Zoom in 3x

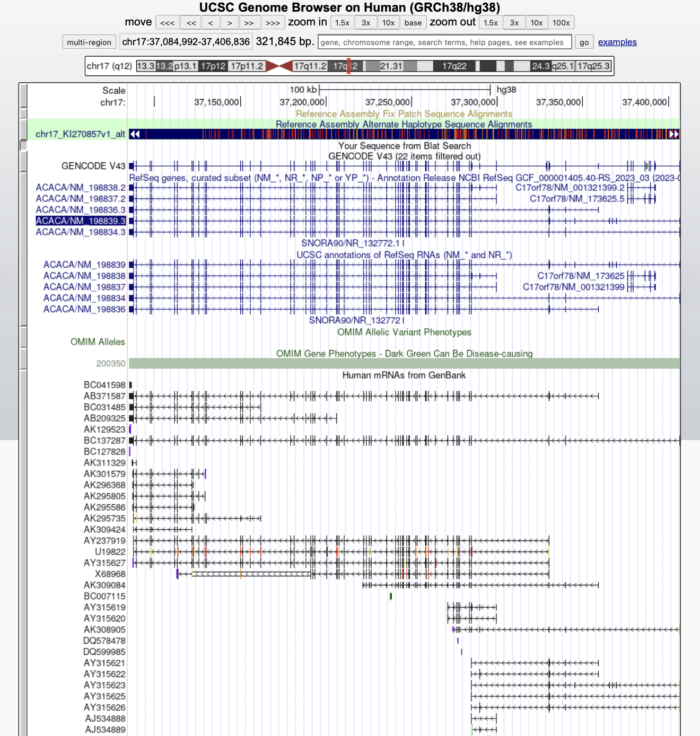(x=366, y=23)
